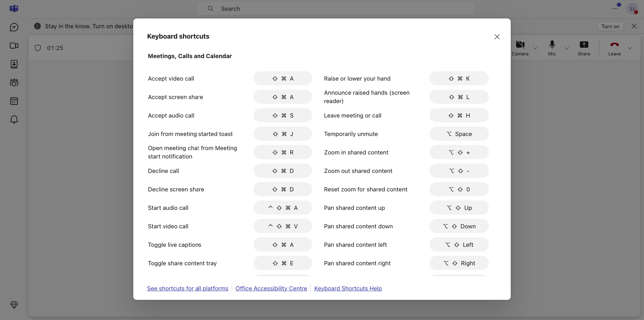Image resolution: width=644 pixels, height=320 pixels.
Task: Open the Settings and more ellipsis menu
Action: click(615, 8)
